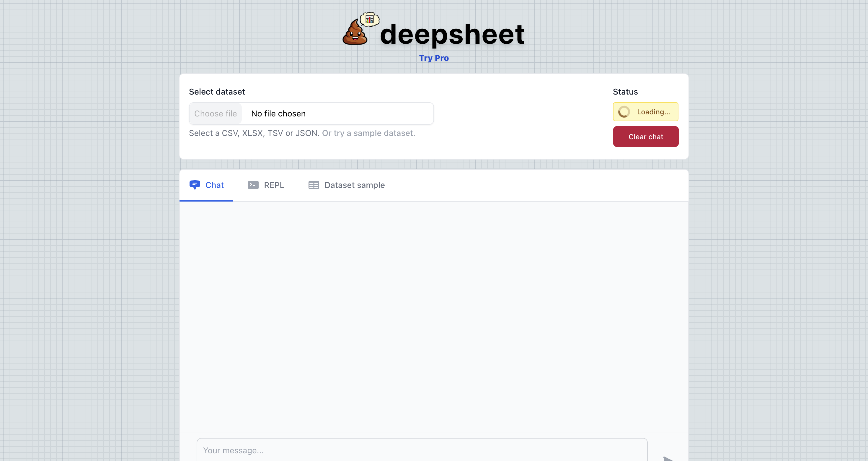Click the Clear chat button

tap(646, 137)
